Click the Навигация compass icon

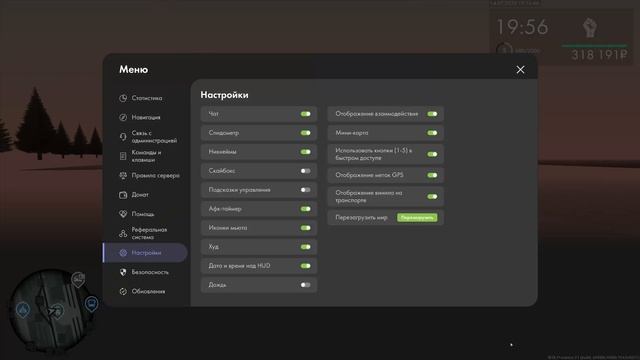click(123, 118)
